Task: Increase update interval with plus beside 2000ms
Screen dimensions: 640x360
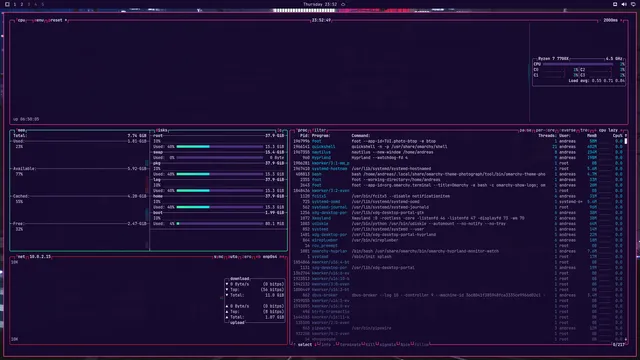Action: [621, 20]
